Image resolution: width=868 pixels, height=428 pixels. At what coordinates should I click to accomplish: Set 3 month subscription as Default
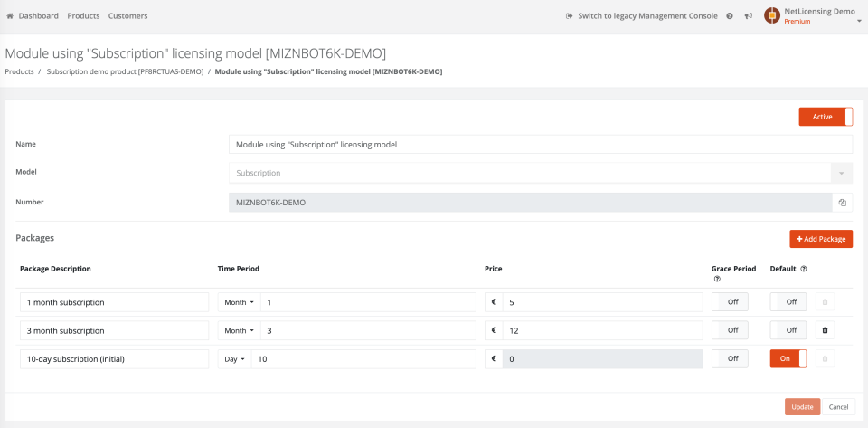788,331
